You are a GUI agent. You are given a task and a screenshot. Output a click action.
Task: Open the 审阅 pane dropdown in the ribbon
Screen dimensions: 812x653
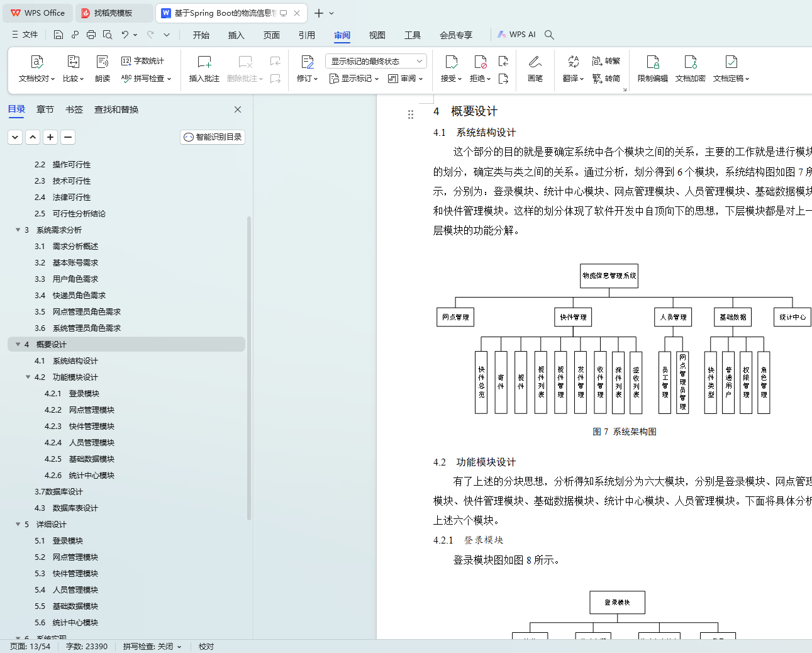click(x=406, y=79)
